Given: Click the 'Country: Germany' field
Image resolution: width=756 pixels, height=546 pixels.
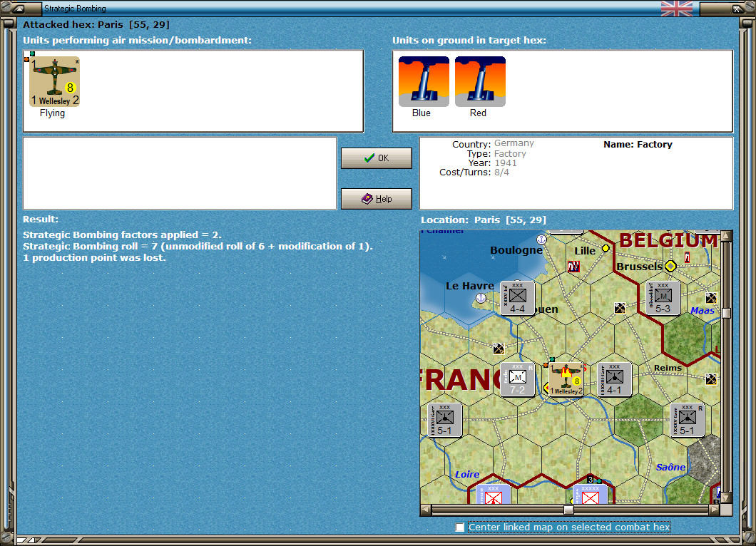Looking at the screenshot, I should coord(493,143).
